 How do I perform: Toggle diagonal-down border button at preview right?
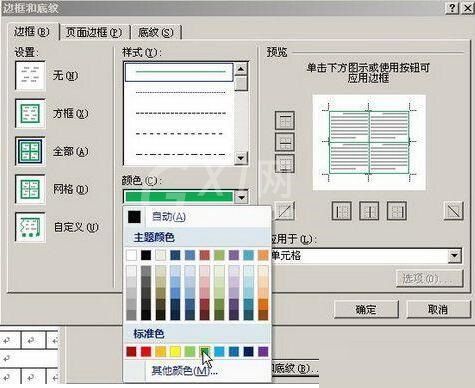[454, 211]
